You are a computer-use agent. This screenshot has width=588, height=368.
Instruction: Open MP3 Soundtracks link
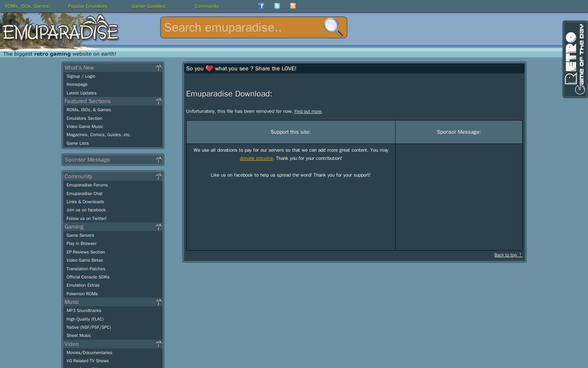(x=84, y=310)
